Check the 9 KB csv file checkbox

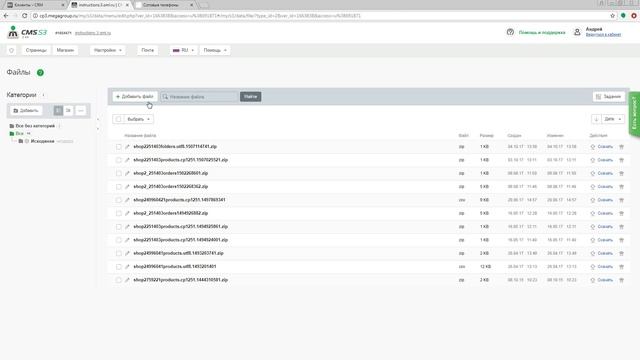tap(118, 200)
